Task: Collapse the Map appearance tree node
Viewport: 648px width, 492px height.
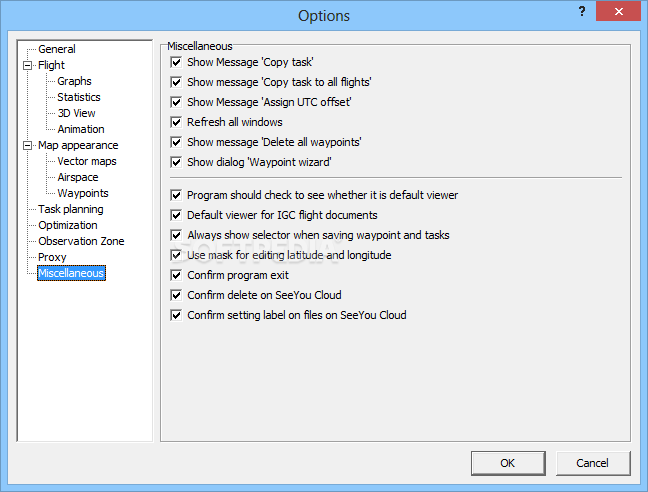Action: (28, 145)
